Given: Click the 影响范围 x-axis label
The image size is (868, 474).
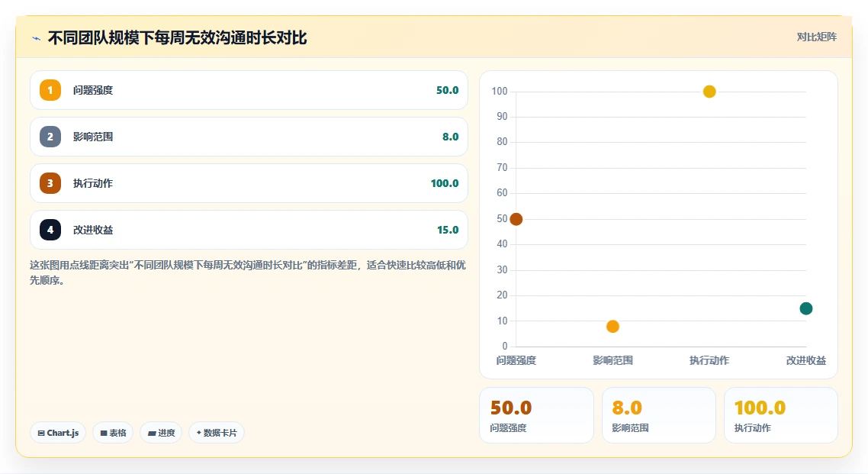Looking at the screenshot, I should (612, 360).
